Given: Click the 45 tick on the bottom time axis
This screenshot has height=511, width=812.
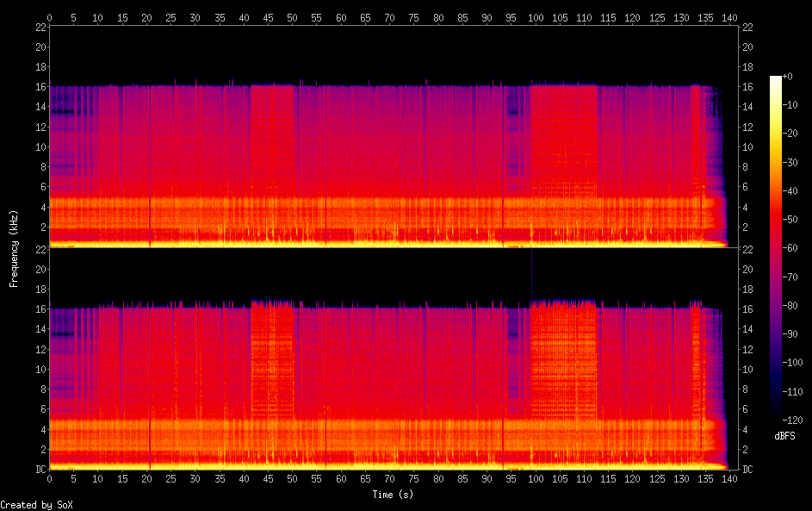Looking at the screenshot, I should (269, 479).
